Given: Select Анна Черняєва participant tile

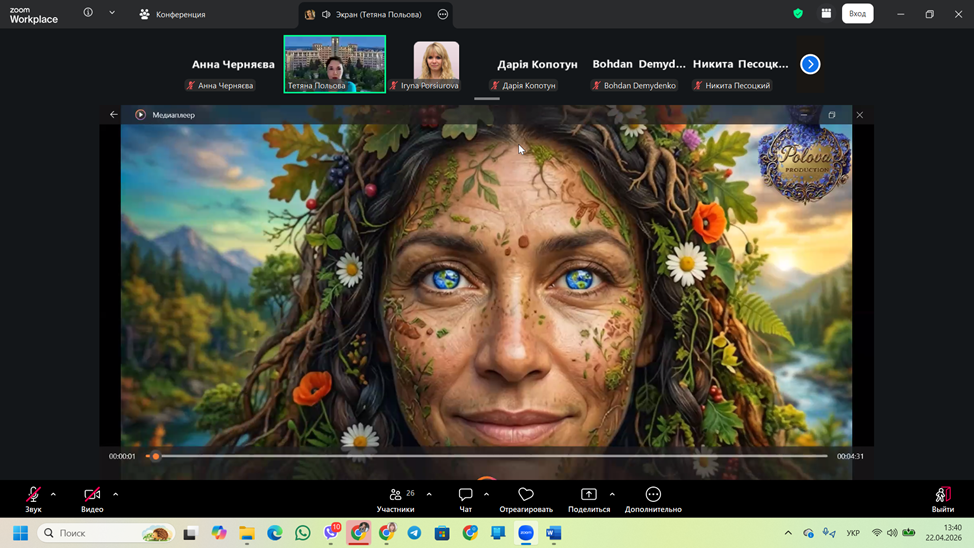Looking at the screenshot, I should click(232, 65).
